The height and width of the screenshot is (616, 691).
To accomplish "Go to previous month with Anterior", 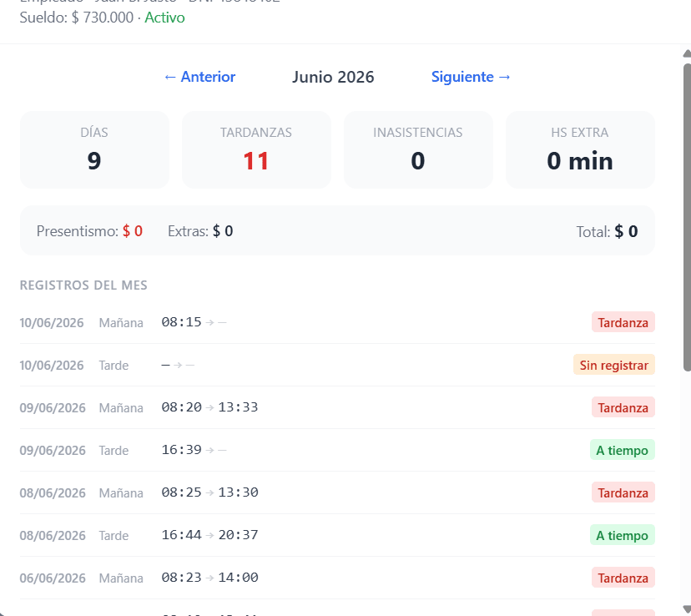I will 199,77.
